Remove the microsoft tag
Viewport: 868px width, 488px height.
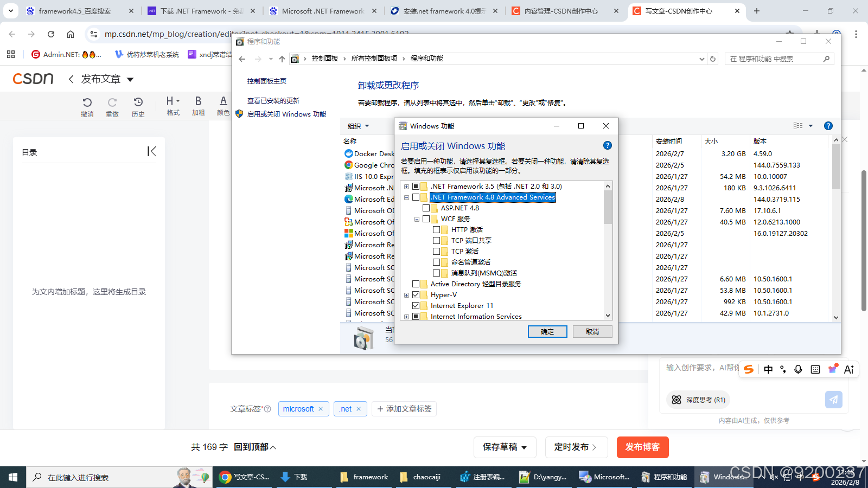tap(321, 409)
